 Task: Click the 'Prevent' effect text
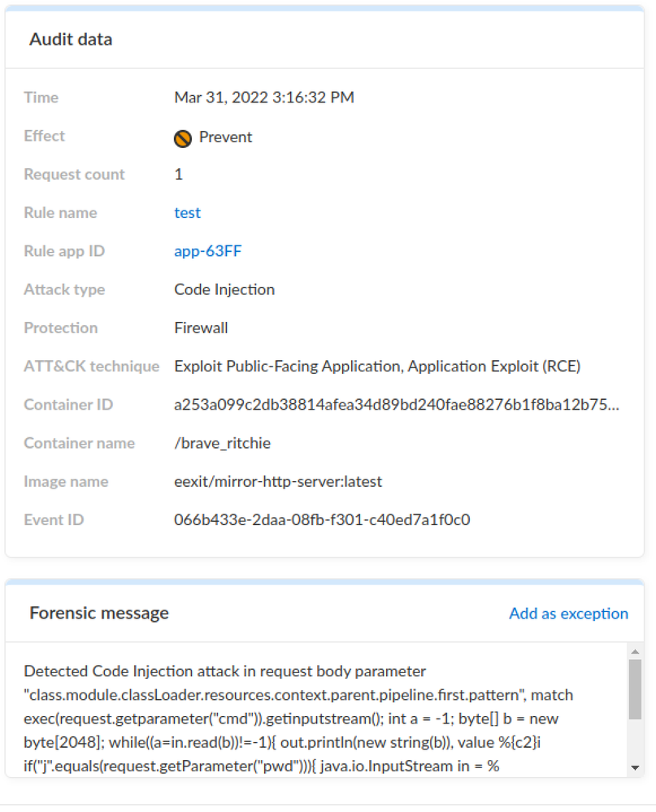tap(225, 137)
